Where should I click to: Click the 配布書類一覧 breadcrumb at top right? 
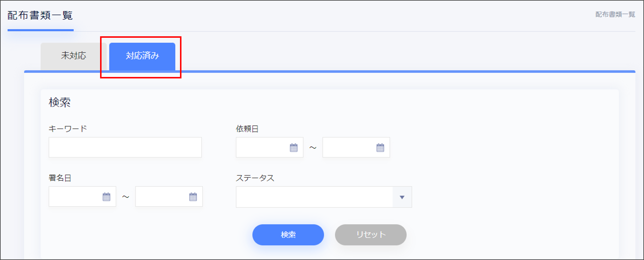615,14
